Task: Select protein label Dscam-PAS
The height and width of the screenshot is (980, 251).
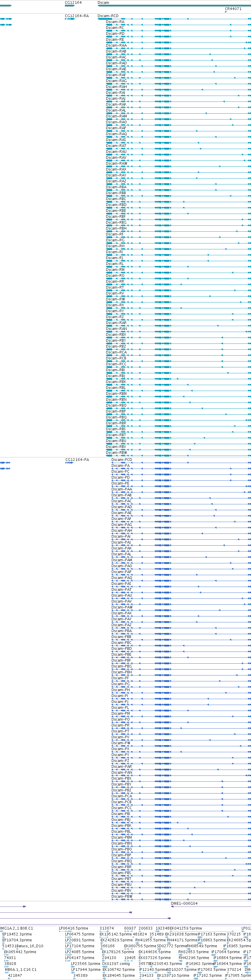Action: 121,584
